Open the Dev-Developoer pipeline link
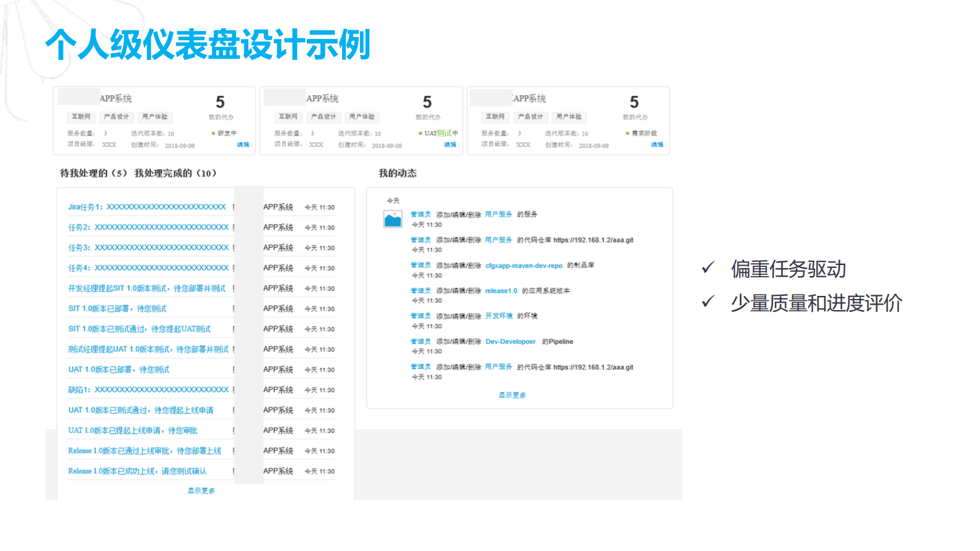This screenshot has width=980, height=551. point(510,342)
